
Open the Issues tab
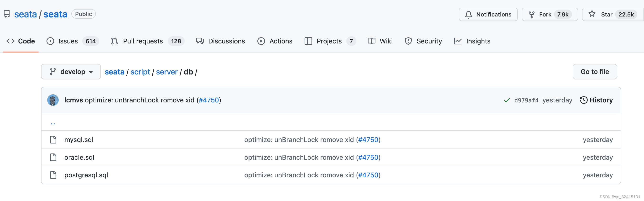(68, 41)
